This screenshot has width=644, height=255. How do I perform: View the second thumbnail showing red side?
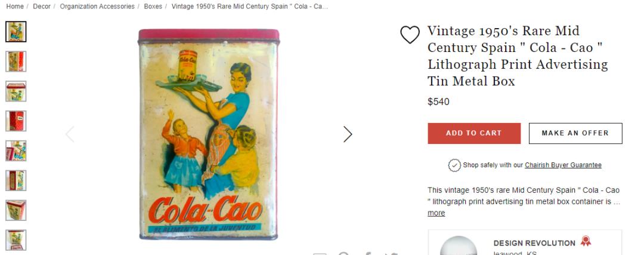(x=16, y=62)
